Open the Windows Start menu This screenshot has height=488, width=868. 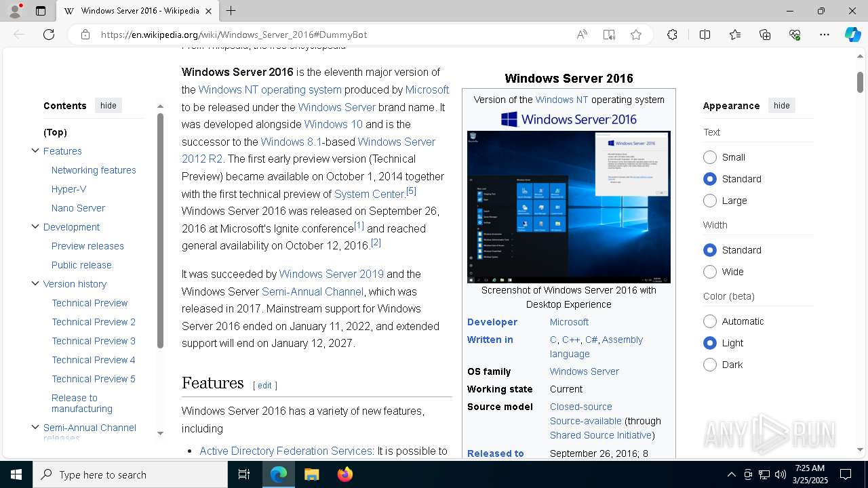[16, 474]
